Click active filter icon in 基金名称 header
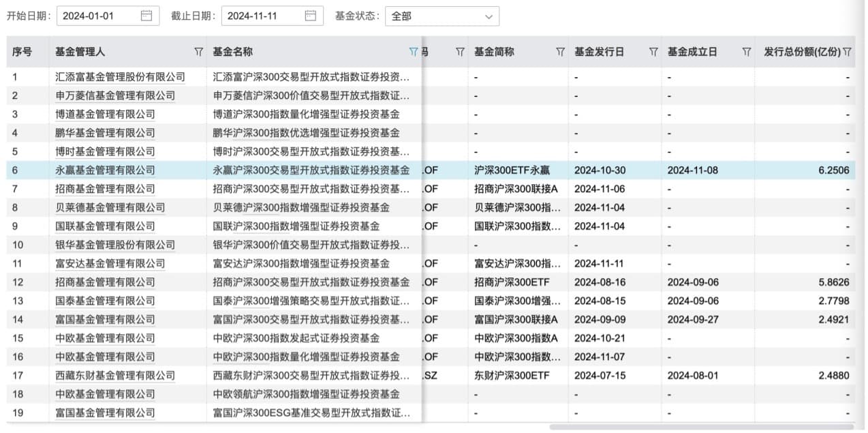Image resolution: width=868 pixels, height=433 pixels. 413,52
